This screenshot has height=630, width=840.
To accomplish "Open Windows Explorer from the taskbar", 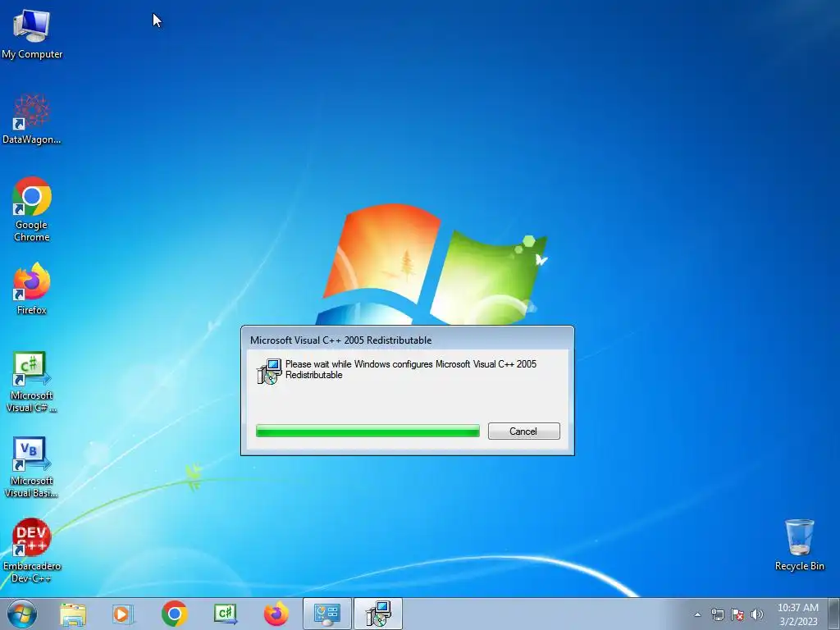I will coord(73,614).
